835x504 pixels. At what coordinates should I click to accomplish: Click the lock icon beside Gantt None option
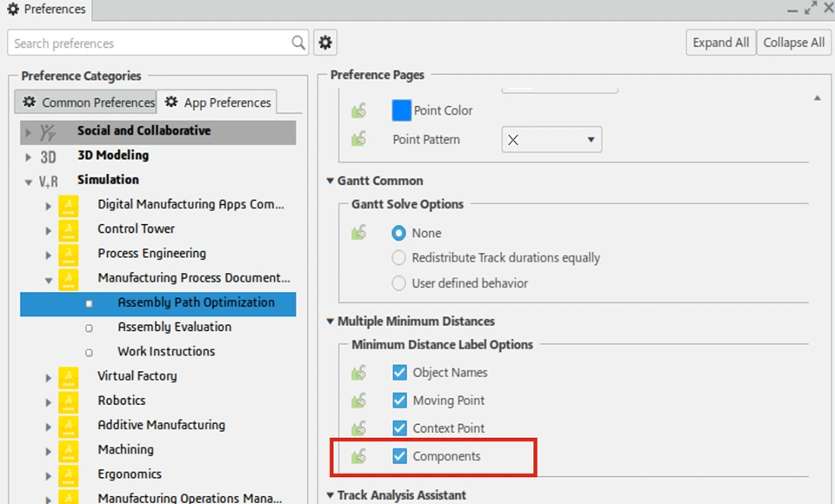tap(358, 233)
